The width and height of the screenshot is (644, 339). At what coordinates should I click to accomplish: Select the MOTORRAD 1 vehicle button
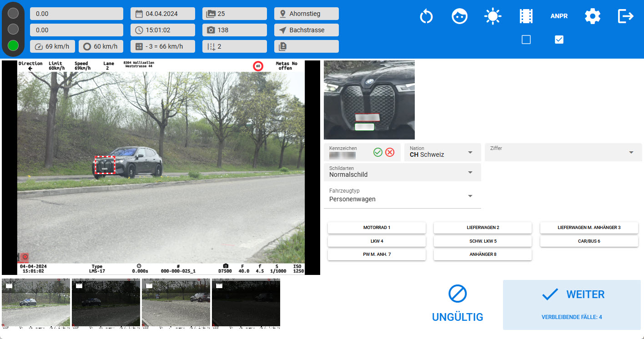click(377, 228)
